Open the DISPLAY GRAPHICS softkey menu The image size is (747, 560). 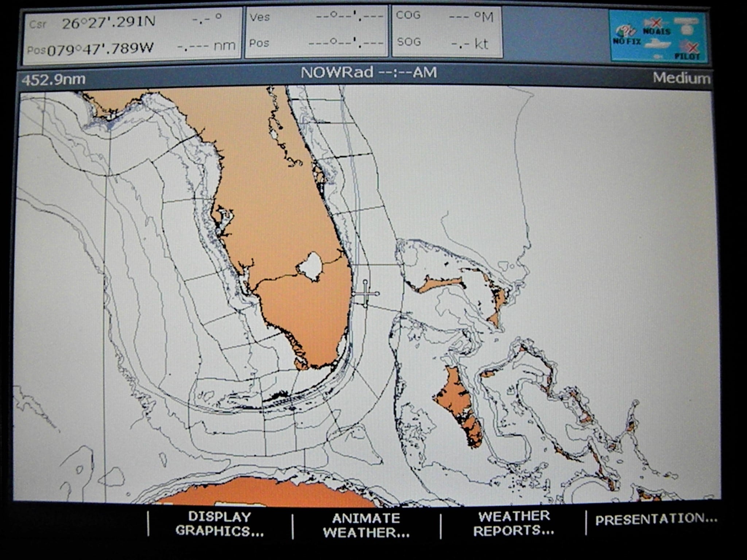220,524
